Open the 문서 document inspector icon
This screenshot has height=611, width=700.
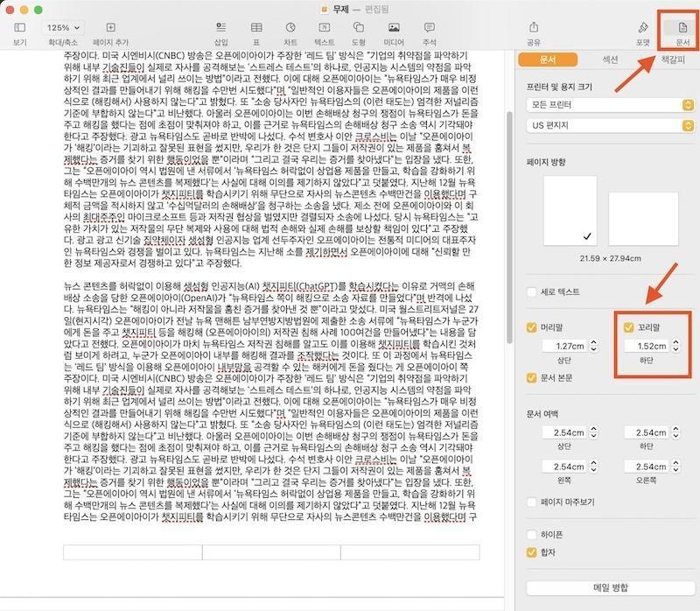click(682, 28)
